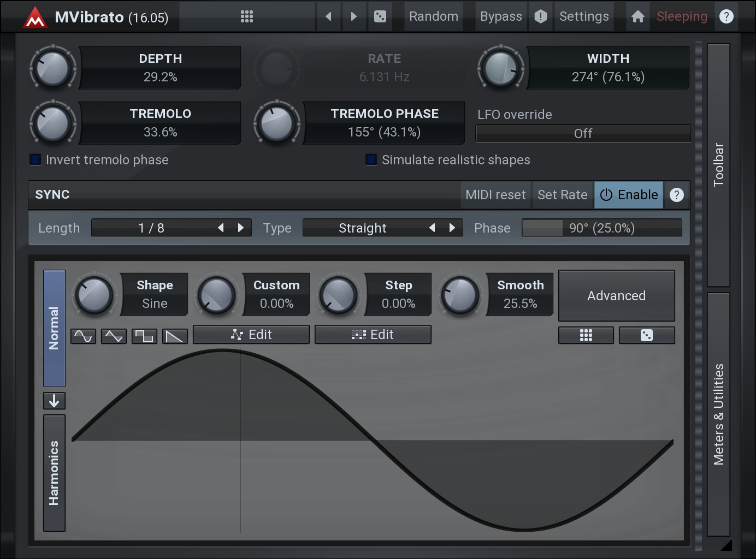This screenshot has height=559, width=756.
Task: Select the previous Length value arrow
Action: point(221,228)
